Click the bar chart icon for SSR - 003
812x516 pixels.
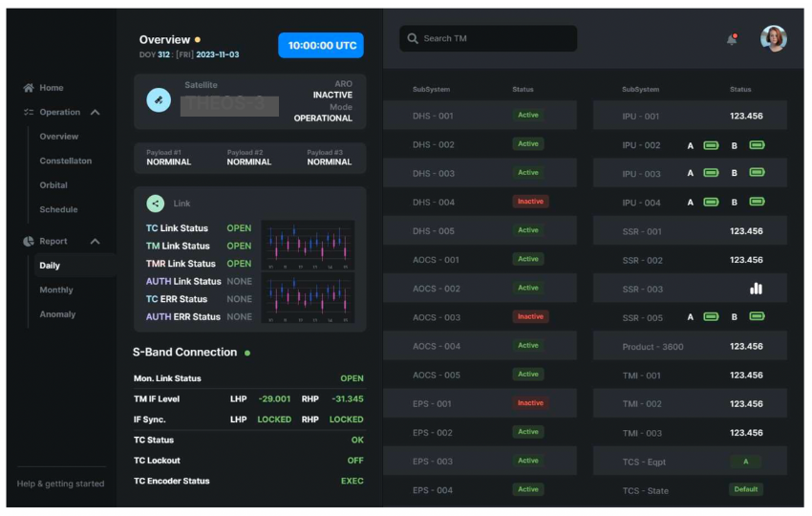[756, 289]
